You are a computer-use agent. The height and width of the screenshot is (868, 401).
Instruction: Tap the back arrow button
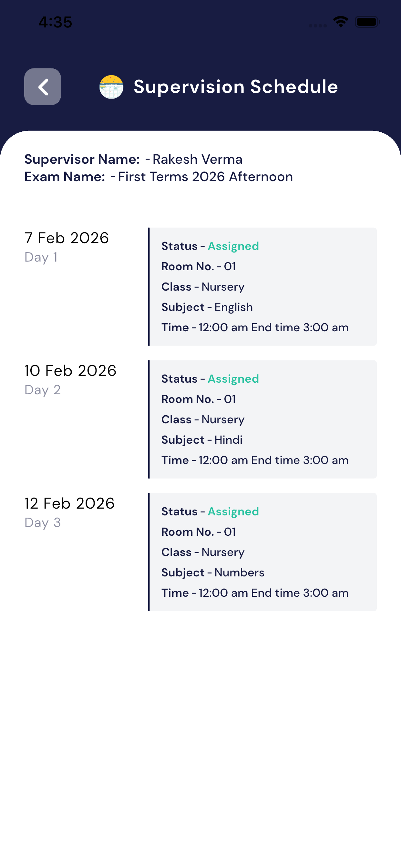click(x=43, y=87)
